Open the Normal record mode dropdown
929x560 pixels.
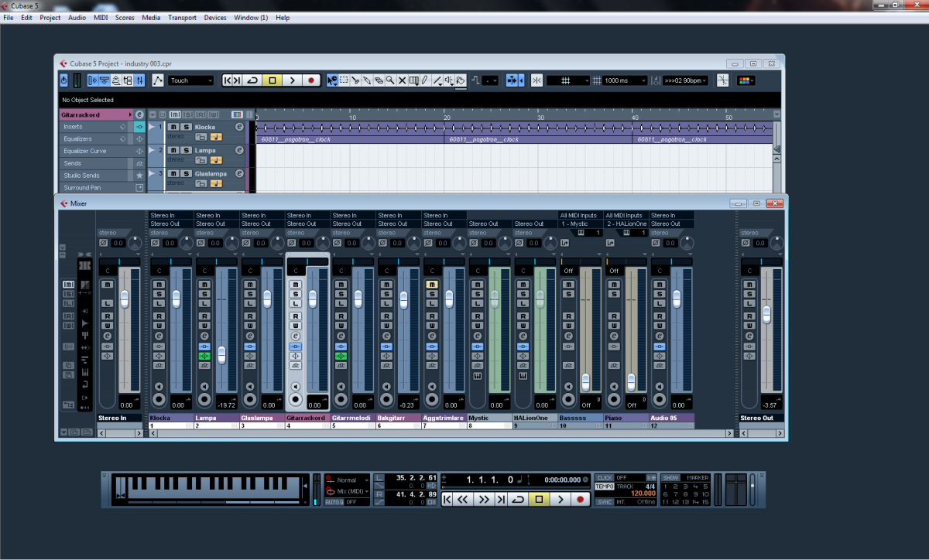coord(351,480)
